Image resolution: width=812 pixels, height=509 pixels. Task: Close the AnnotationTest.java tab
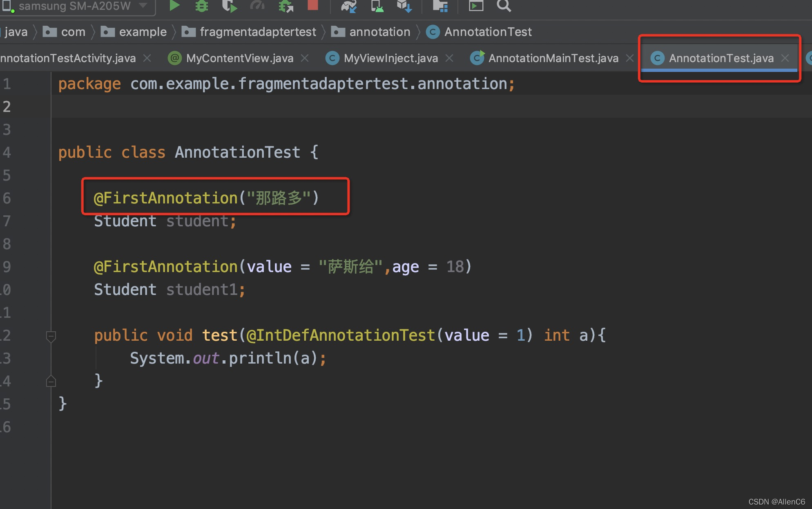tap(785, 58)
